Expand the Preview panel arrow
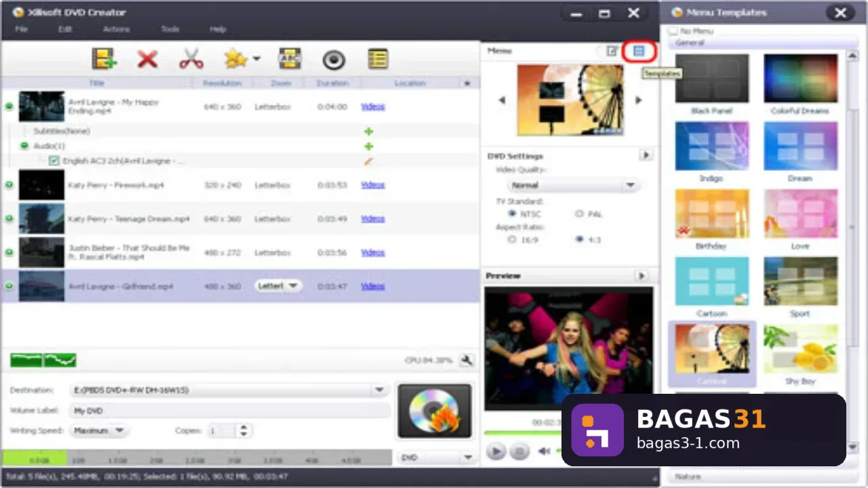868x488 pixels. [x=641, y=276]
